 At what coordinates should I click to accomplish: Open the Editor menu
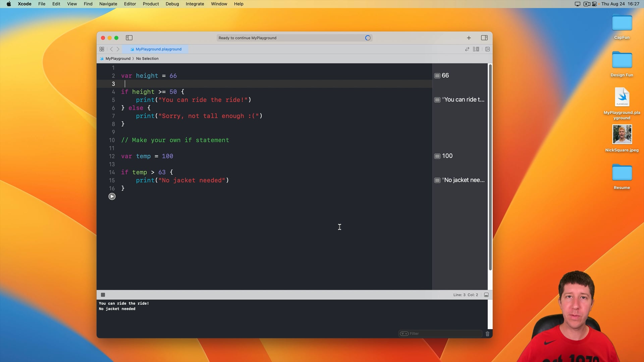(130, 4)
